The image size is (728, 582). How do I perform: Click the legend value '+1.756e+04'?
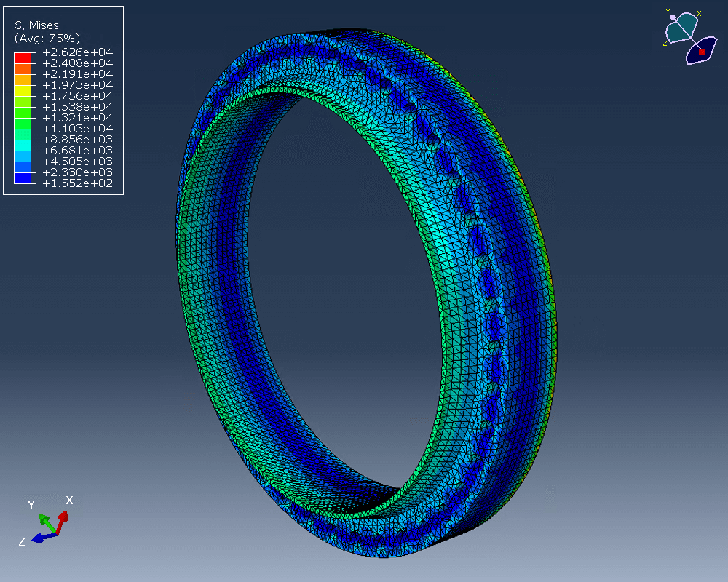[x=78, y=95]
